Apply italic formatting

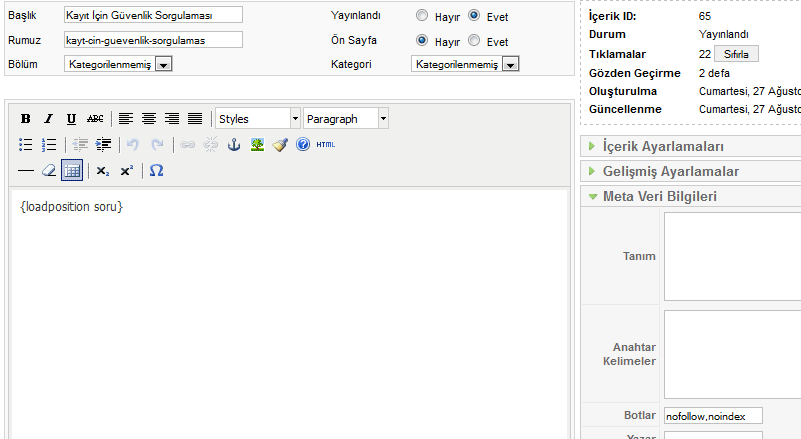48,119
